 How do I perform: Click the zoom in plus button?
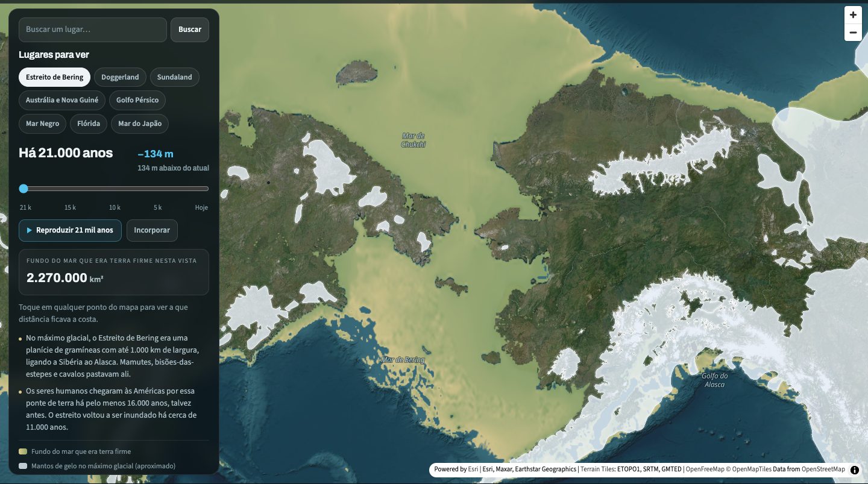pos(853,15)
